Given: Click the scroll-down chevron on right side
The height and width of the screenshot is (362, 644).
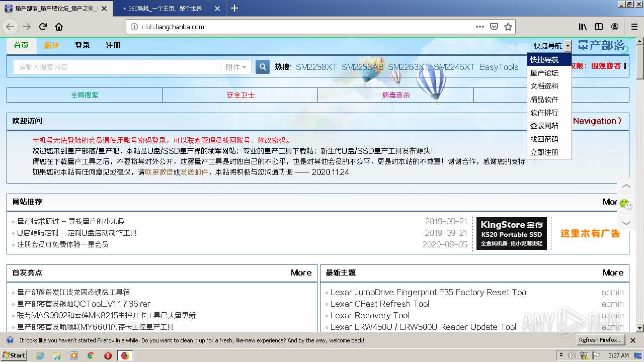Looking at the screenshot, I should (626, 223).
